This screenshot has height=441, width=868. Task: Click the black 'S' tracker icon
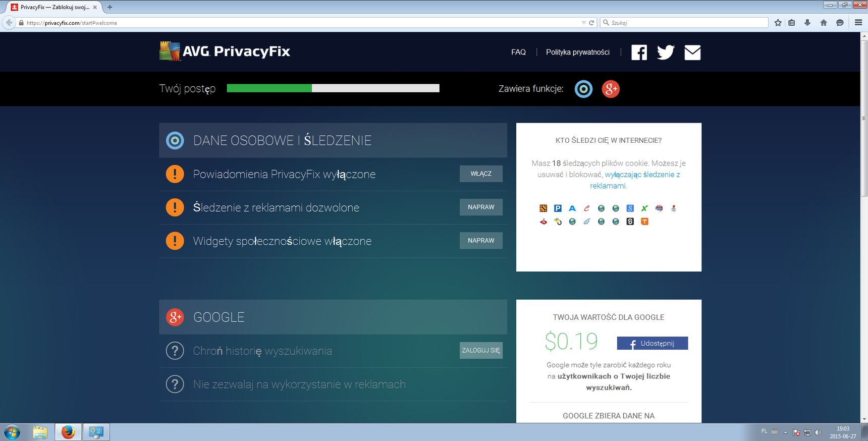(x=630, y=222)
